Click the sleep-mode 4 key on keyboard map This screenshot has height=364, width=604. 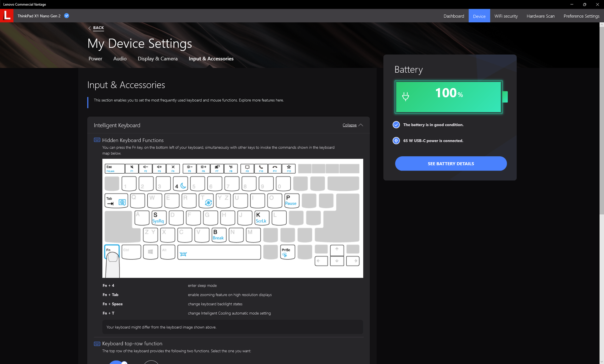point(180,184)
